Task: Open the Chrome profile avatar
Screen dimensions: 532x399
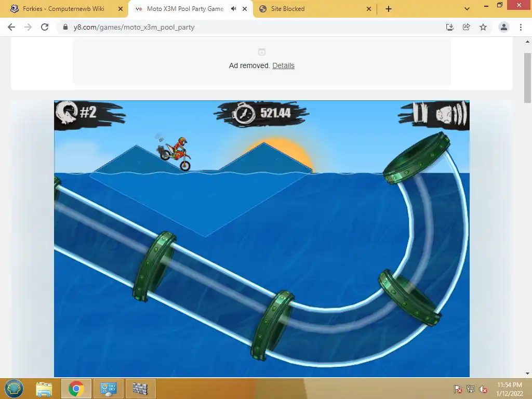Action: (504, 27)
